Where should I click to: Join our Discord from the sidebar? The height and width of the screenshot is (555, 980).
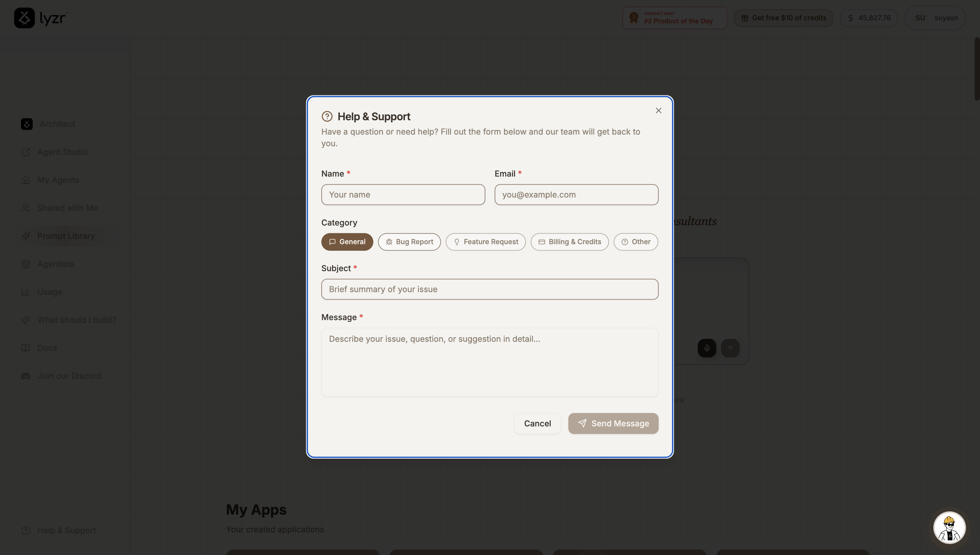tap(69, 375)
